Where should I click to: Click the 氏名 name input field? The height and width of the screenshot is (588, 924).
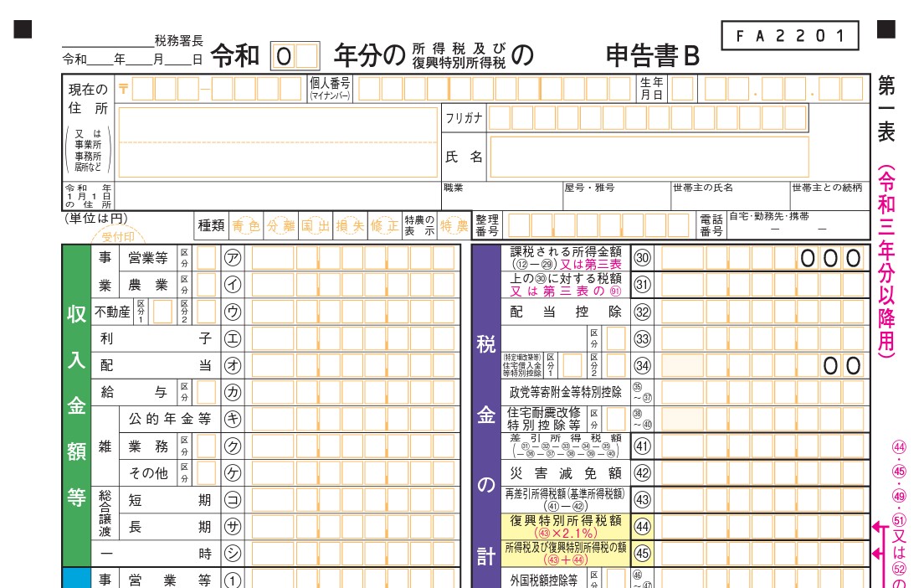(x=649, y=157)
